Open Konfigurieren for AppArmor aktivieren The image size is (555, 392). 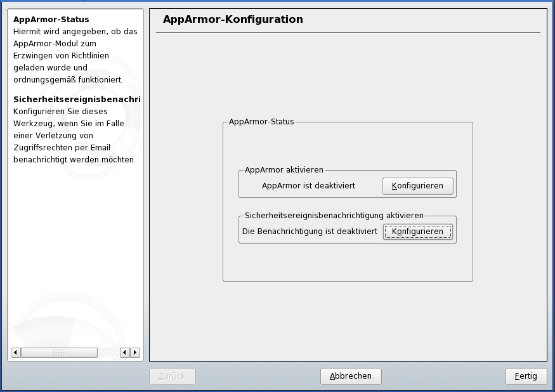click(x=417, y=186)
